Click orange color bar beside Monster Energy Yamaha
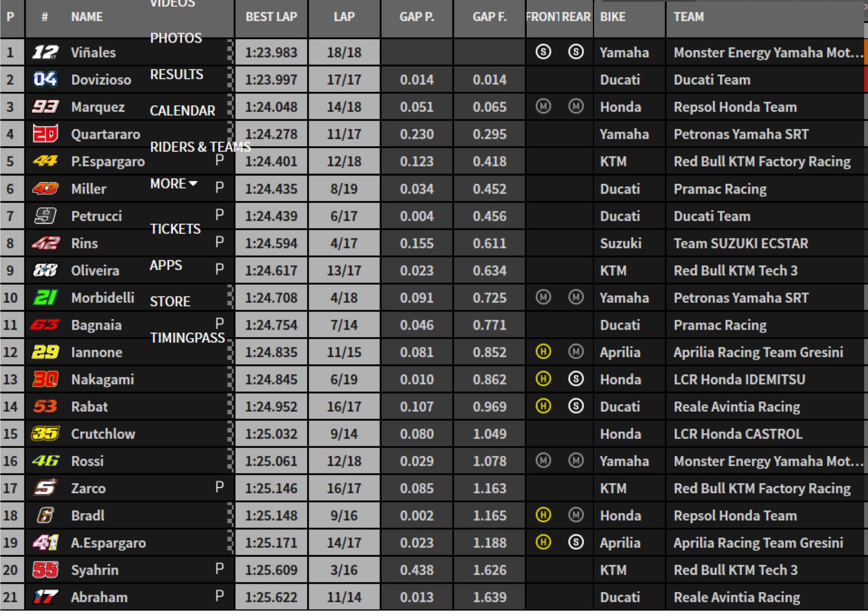 866,52
